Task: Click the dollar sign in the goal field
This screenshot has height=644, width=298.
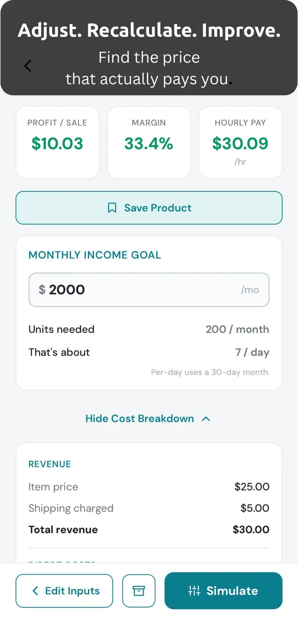Action: 42,290
